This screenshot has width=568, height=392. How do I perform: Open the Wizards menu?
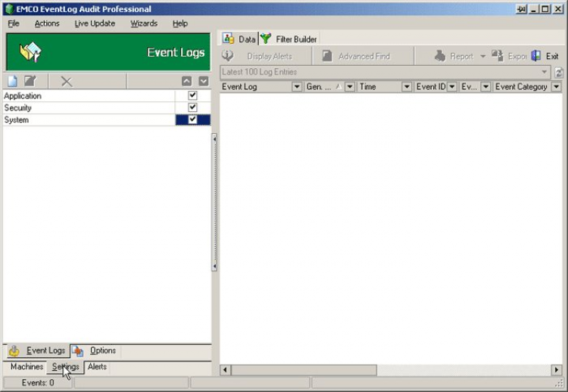(144, 23)
